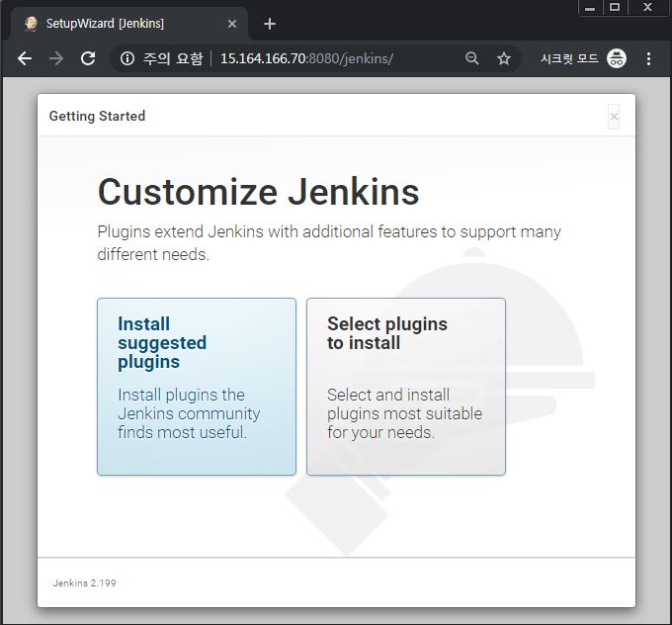Click the 시크릿 모드 label
This screenshot has height=625, width=672.
point(569,58)
